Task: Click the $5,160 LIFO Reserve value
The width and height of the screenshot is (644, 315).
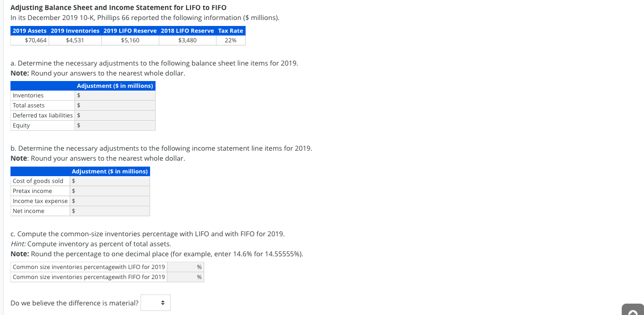Action: point(130,40)
